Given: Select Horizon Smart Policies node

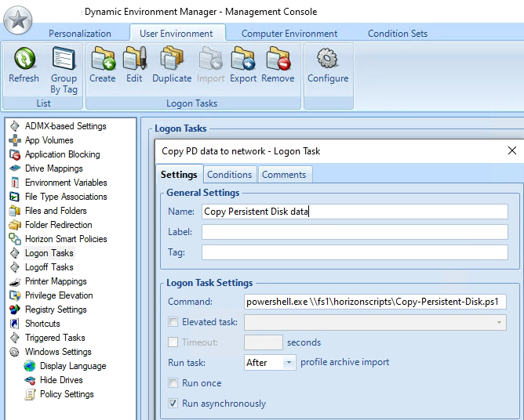Looking at the screenshot, I should (66, 239).
